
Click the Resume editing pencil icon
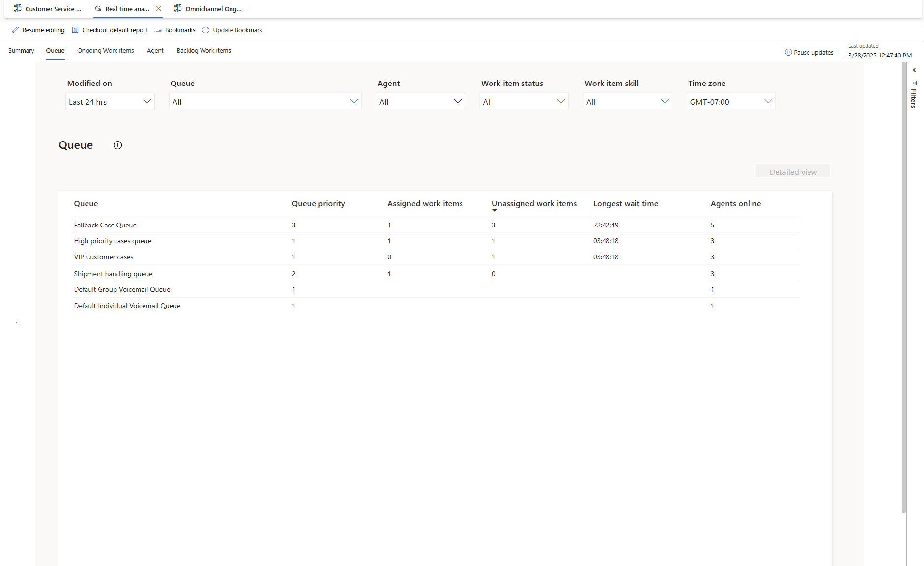15,30
